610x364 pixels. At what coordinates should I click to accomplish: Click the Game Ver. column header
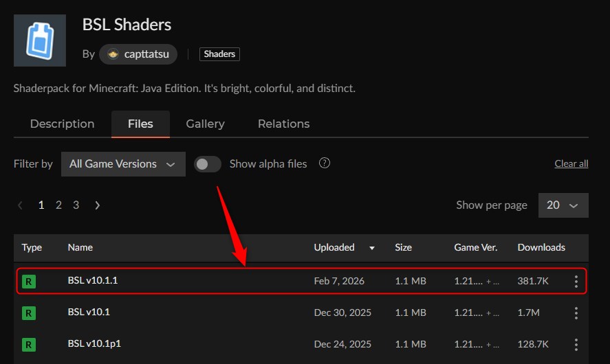(x=475, y=247)
